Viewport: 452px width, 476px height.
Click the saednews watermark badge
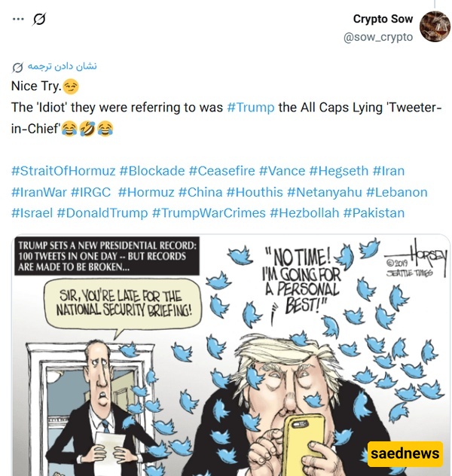point(405,453)
